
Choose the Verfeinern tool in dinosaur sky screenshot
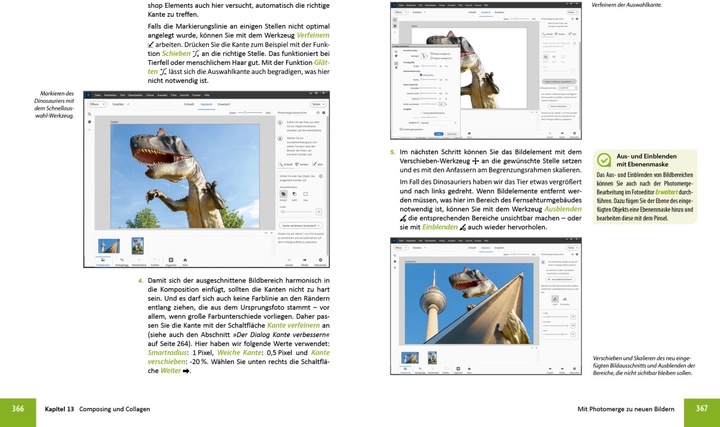[x=317, y=164]
